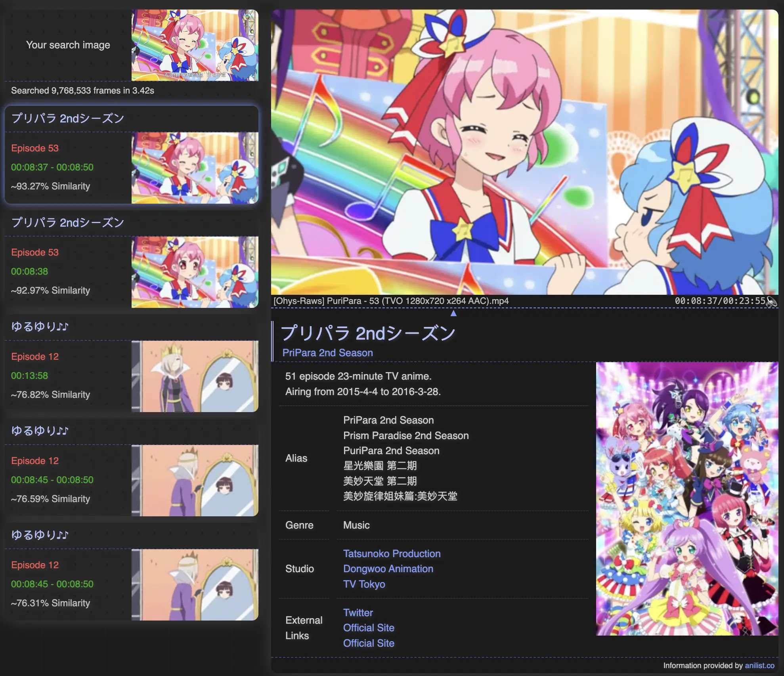784x676 pixels.
Task: Click the 'Music' genre value
Action: pos(356,525)
